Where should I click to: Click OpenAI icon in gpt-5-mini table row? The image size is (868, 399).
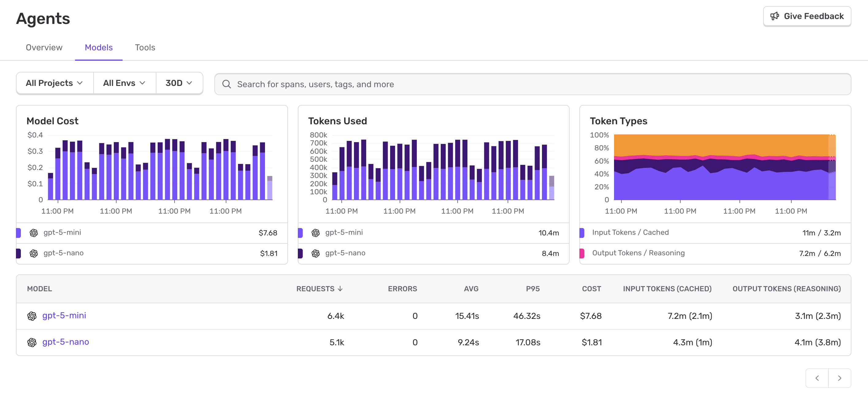click(32, 316)
